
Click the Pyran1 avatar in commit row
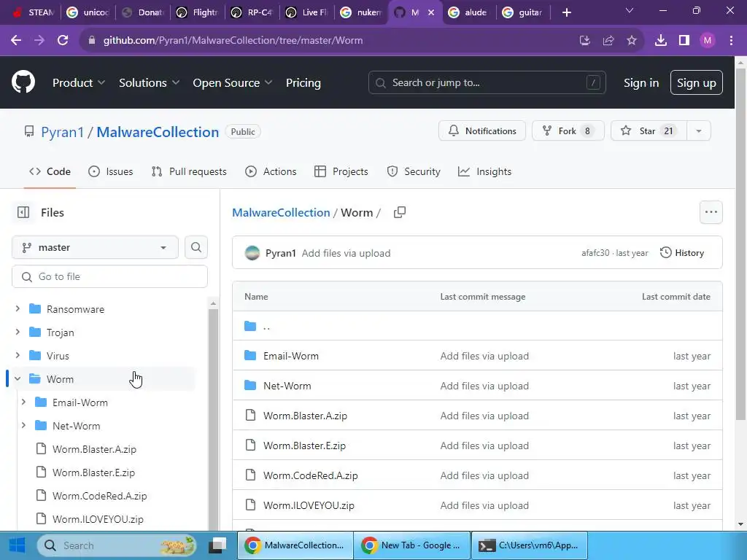click(252, 253)
